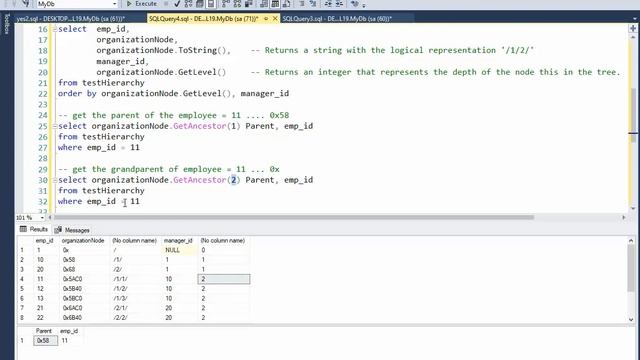Image resolution: width=640 pixels, height=360 pixels.
Task: Collapse the select block at line 25
Action: (54, 126)
